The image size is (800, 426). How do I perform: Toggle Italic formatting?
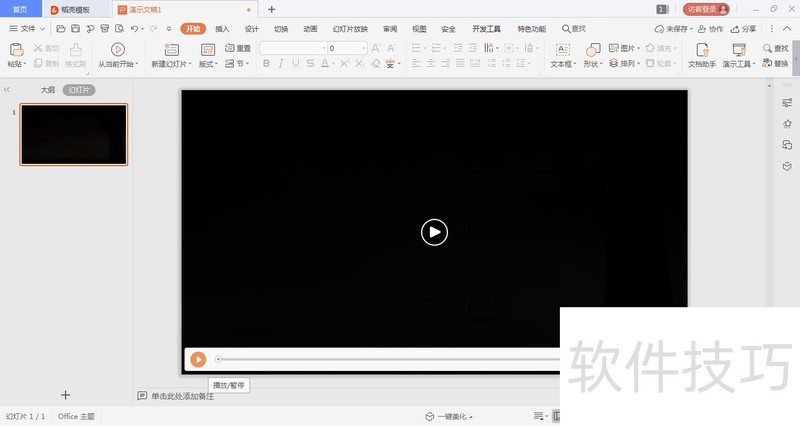coord(281,63)
